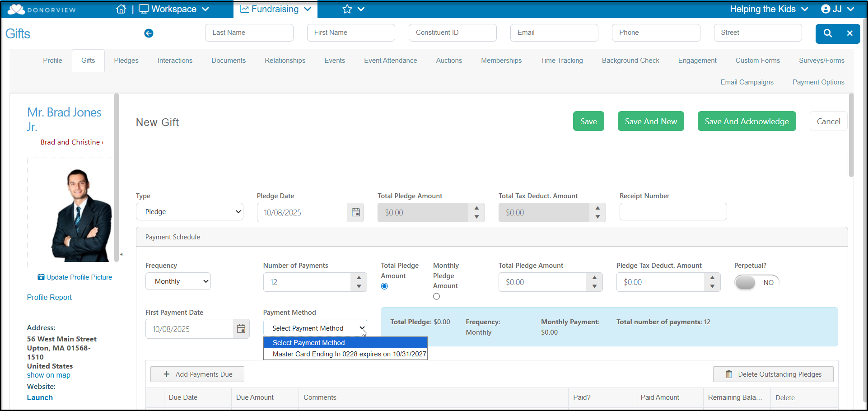Switch to the Pledges tab

point(126,61)
